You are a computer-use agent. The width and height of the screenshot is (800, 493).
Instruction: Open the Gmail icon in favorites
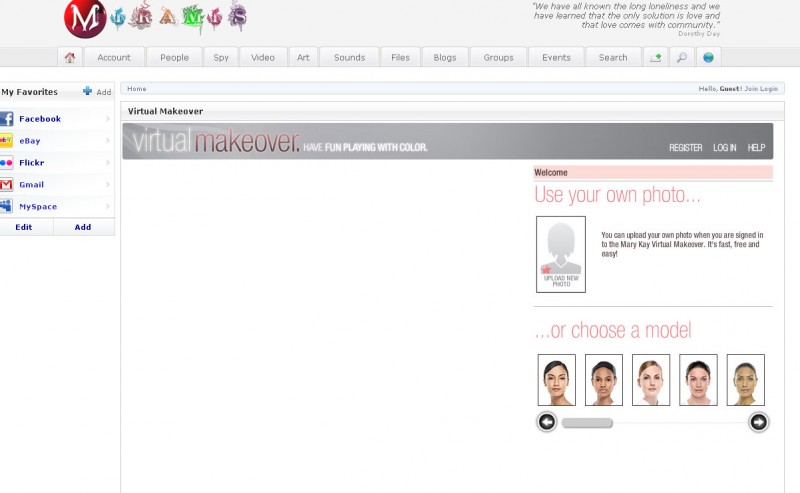[x=6, y=184]
